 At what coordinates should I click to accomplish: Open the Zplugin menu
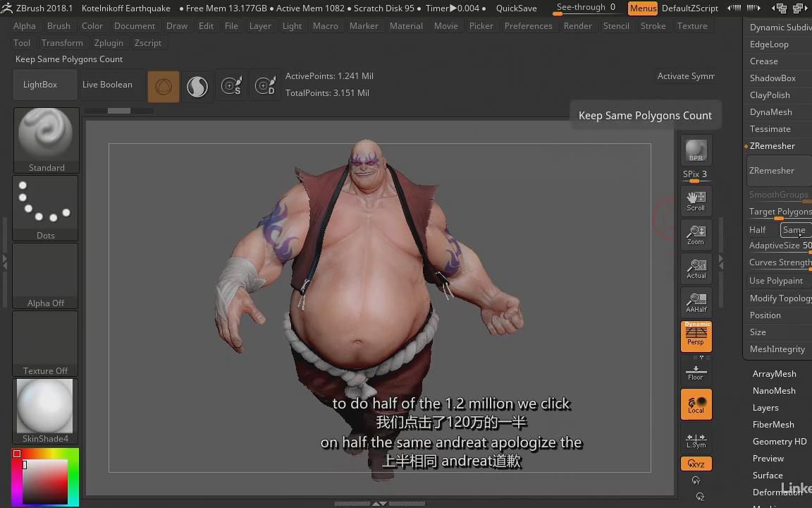pos(109,42)
